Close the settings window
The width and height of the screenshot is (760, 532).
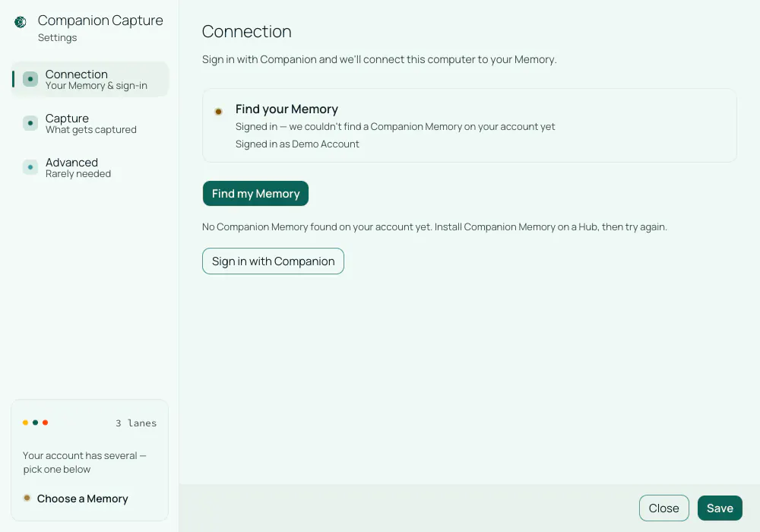coord(663,508)
